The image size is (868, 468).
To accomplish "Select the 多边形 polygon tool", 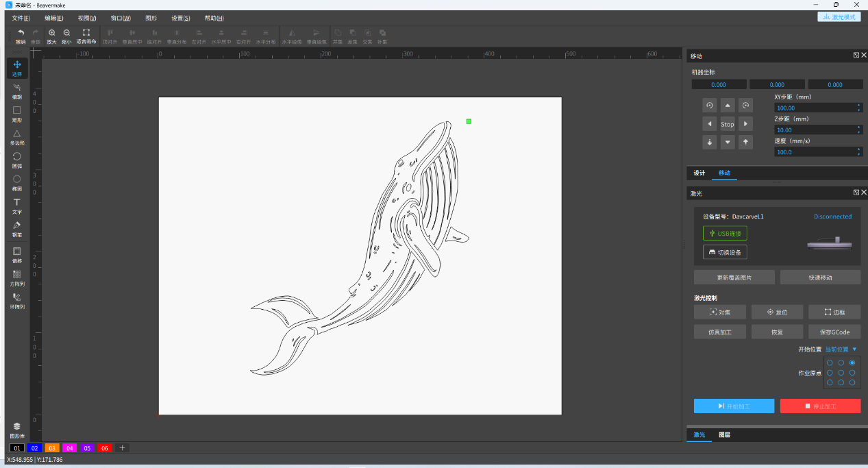I will pyautogui.click(x=17, y=136).
